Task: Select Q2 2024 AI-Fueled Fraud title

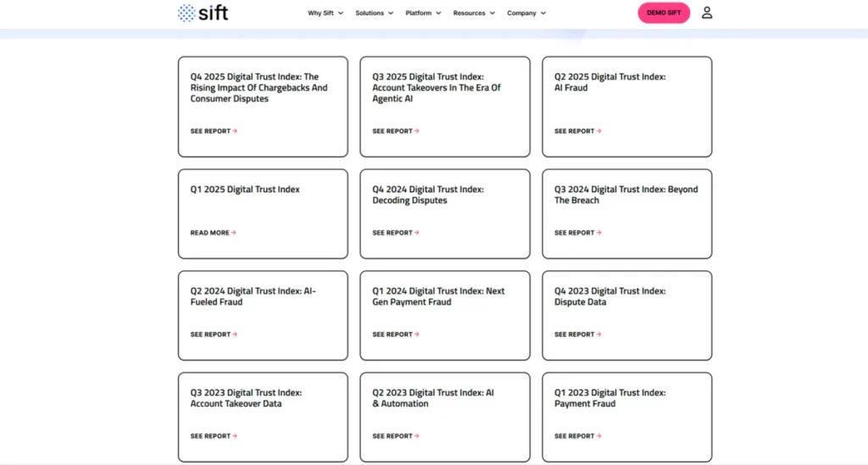Action: click(x=253, y=296)
